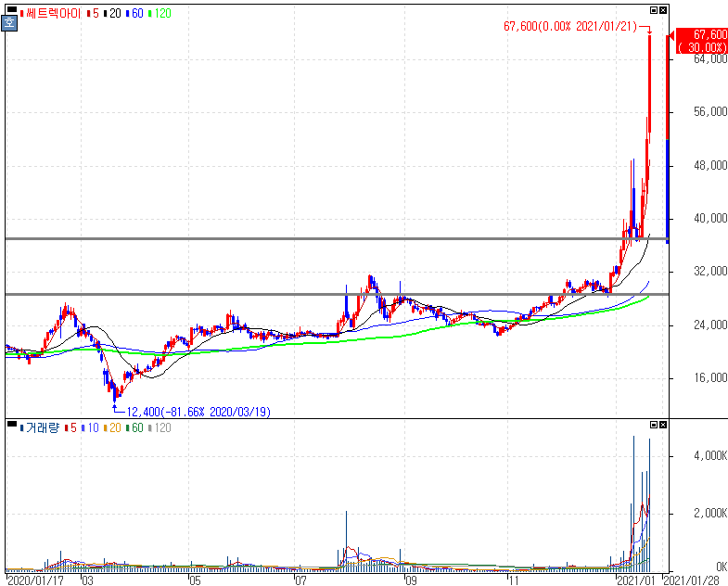Click the 2,000K volume axis label
Viewport: 728px width, 586px height.
click(x=710, y=513)
